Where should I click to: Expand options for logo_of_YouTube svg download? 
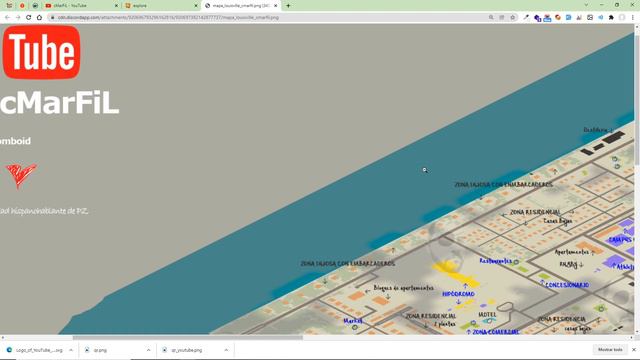(71, 350)
